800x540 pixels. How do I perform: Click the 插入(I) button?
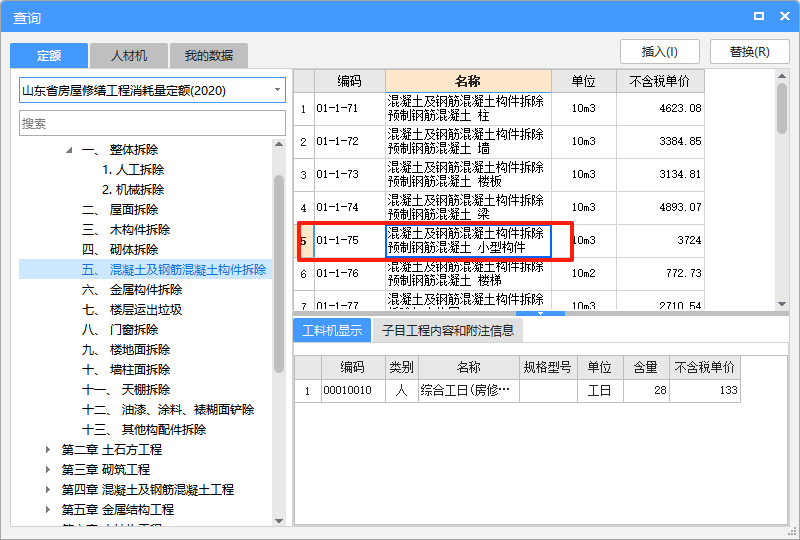pyautogui.click(x=660, y=52)
